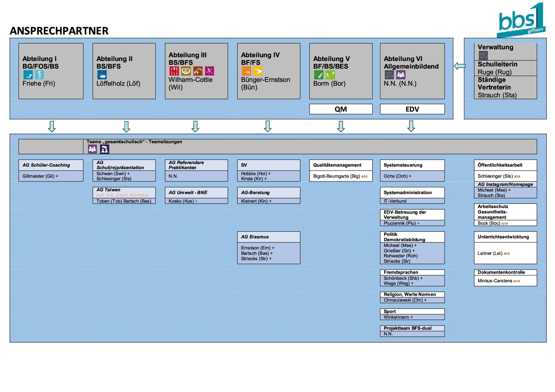Click the orange house icon in Abteilung IV
555x392 pixels.
(x=246, y=71)
